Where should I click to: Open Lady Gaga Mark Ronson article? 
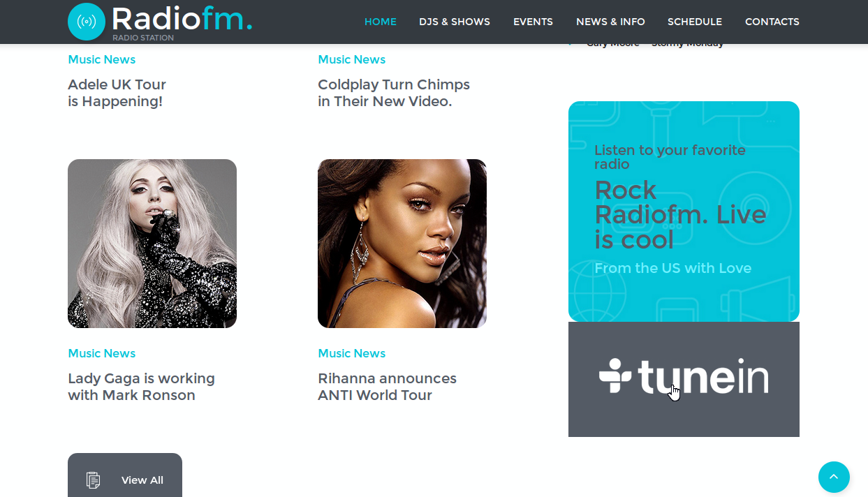pos(141,387)
